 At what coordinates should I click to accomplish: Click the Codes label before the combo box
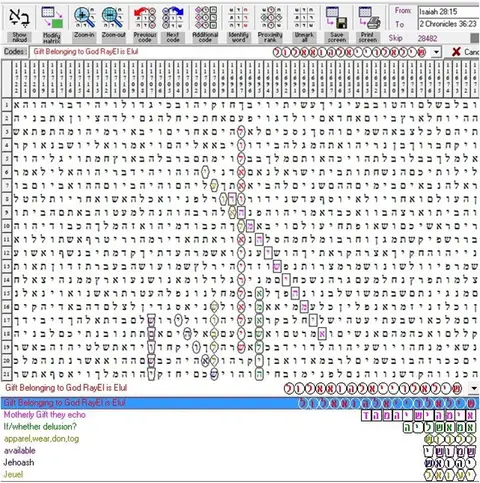click(x=14, y=52)
